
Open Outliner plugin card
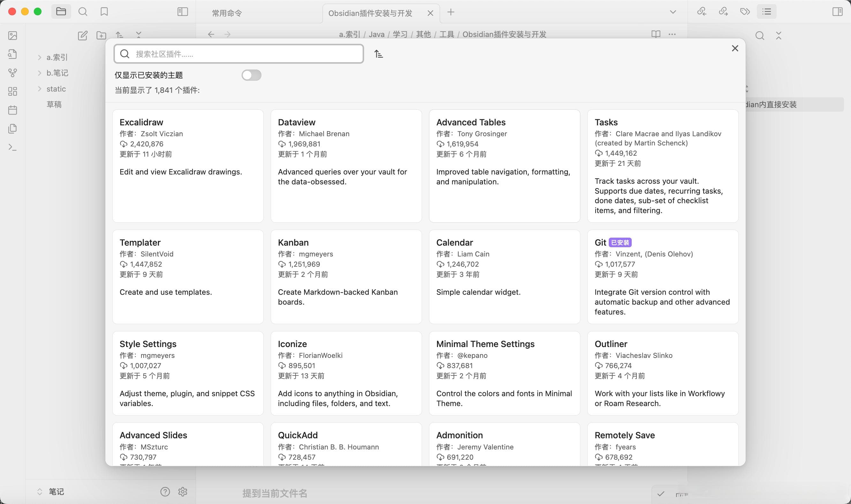pos(663,373)
